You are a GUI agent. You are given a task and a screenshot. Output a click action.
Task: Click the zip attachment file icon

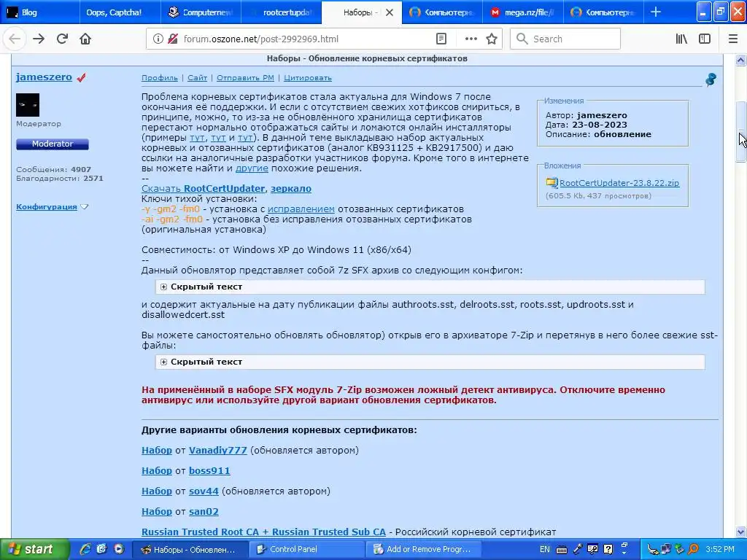click(x=551, y=182)
